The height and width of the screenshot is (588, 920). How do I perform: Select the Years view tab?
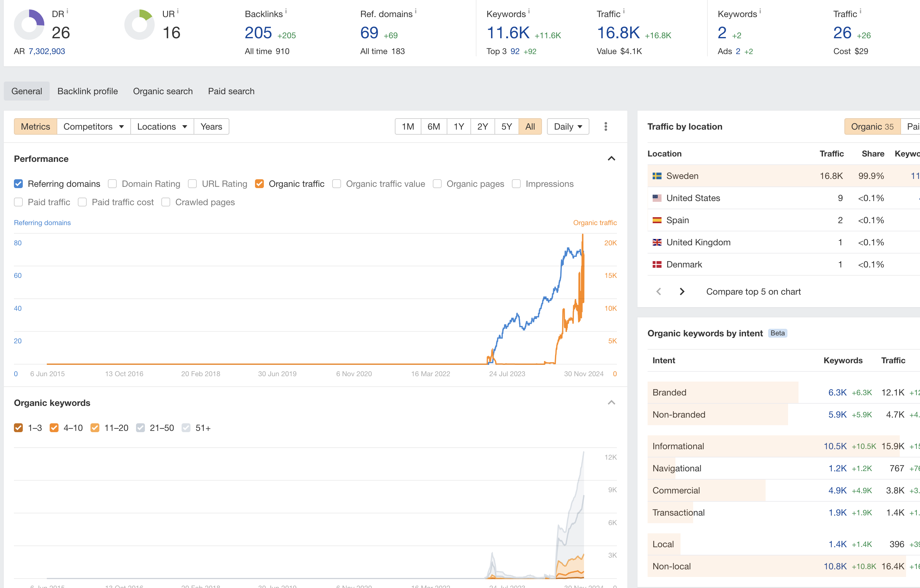click(211, 126)
